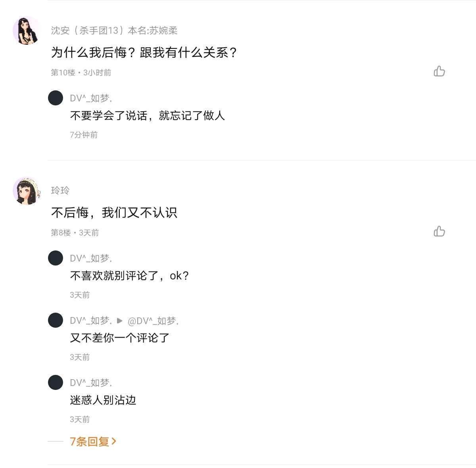Tap the dark avatar beside 又不差你一个评论了 reply

pyautogui.click(x=56, y=320)
